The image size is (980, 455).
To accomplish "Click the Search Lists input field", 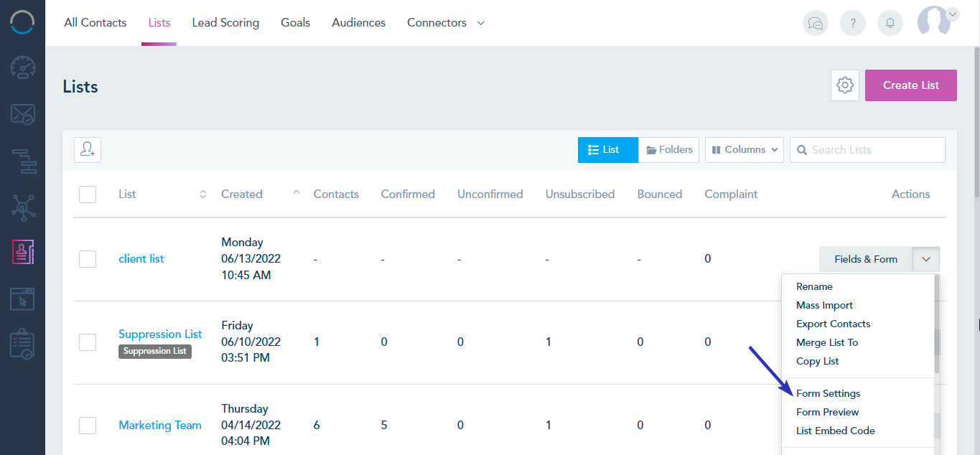I will coord(867,150).
